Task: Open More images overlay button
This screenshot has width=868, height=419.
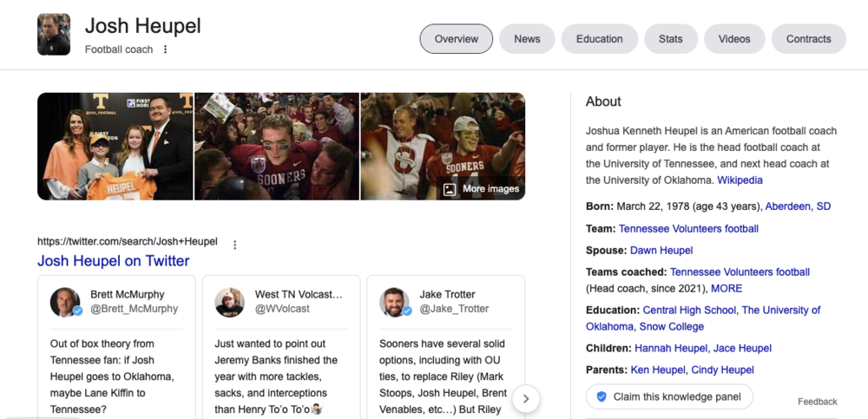Action: [x=481, y=188]
